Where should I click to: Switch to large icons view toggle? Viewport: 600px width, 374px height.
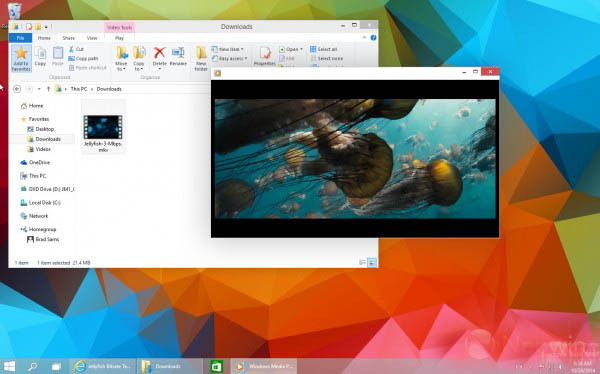coord(372,263)
